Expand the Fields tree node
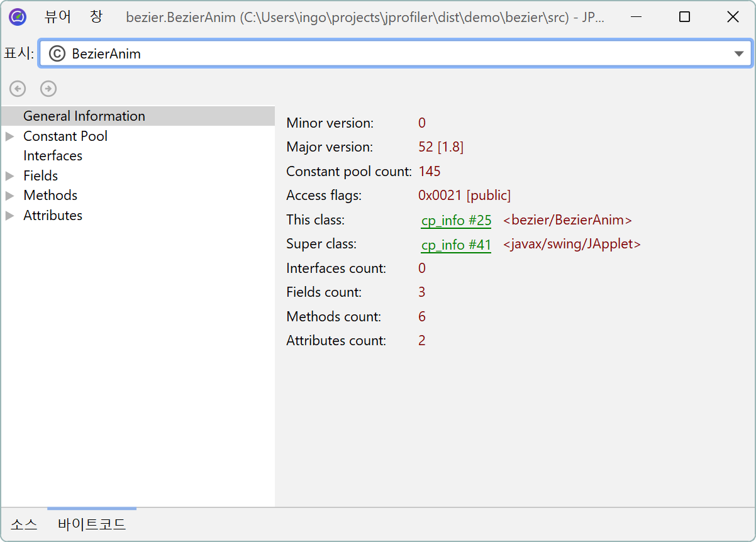The image size is (756, 542). click(10, 176)
